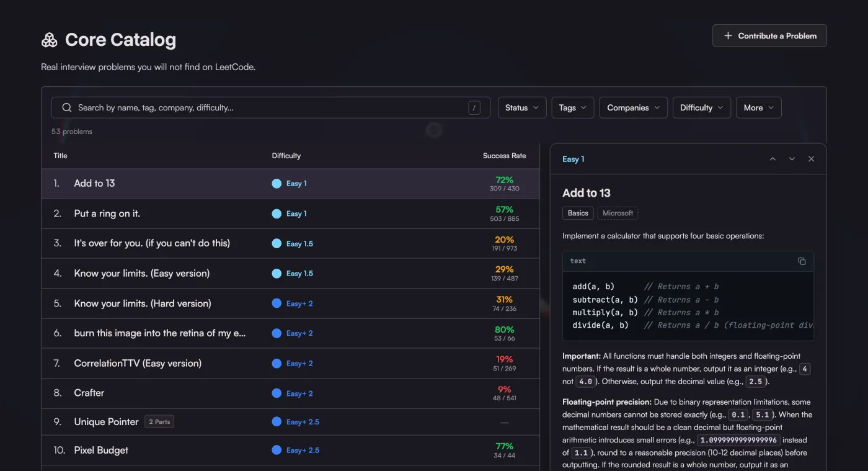Viewport: 868px width, 471px height.
Task: Click the 2 Parts badge on Unique Pointer
Action: point(159,422)
